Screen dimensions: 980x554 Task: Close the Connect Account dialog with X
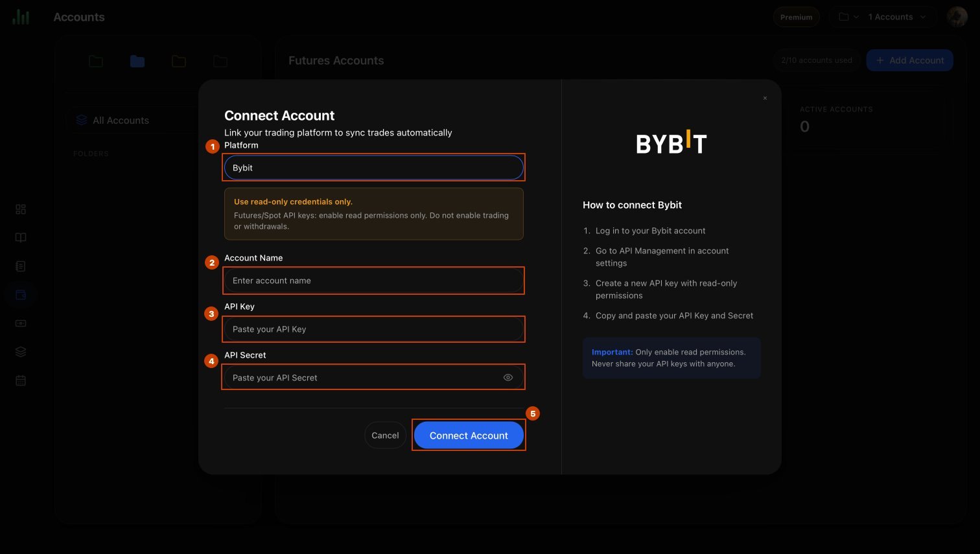tap(765, 98)
